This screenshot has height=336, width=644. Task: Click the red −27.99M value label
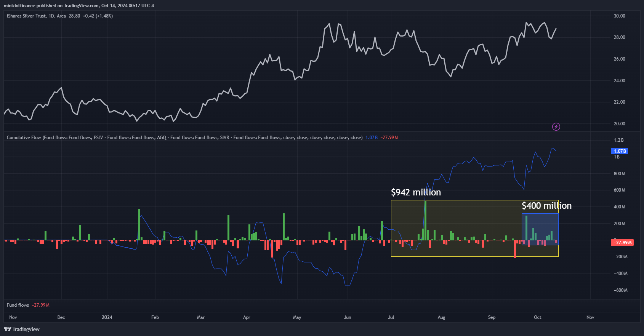pos(623,242)
